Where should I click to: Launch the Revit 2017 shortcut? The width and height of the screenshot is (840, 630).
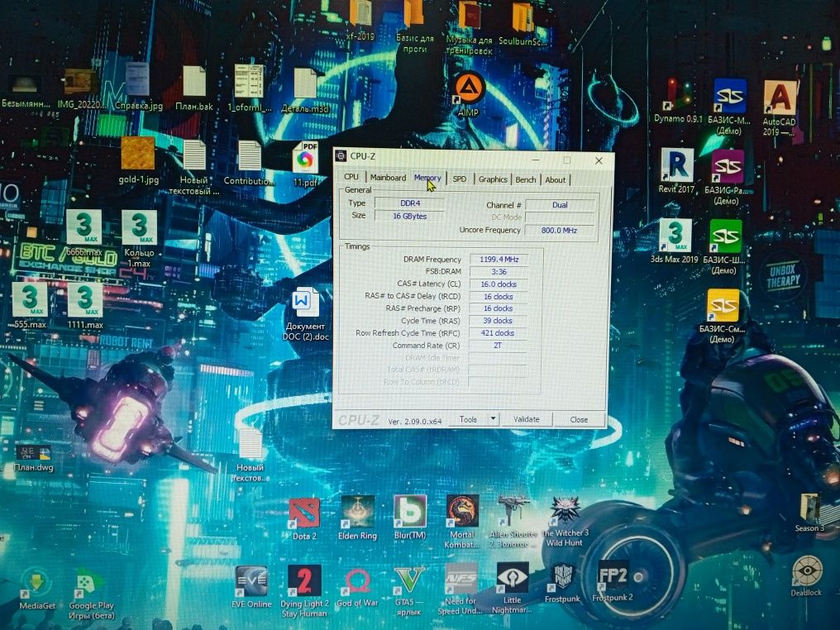(676, 170)
